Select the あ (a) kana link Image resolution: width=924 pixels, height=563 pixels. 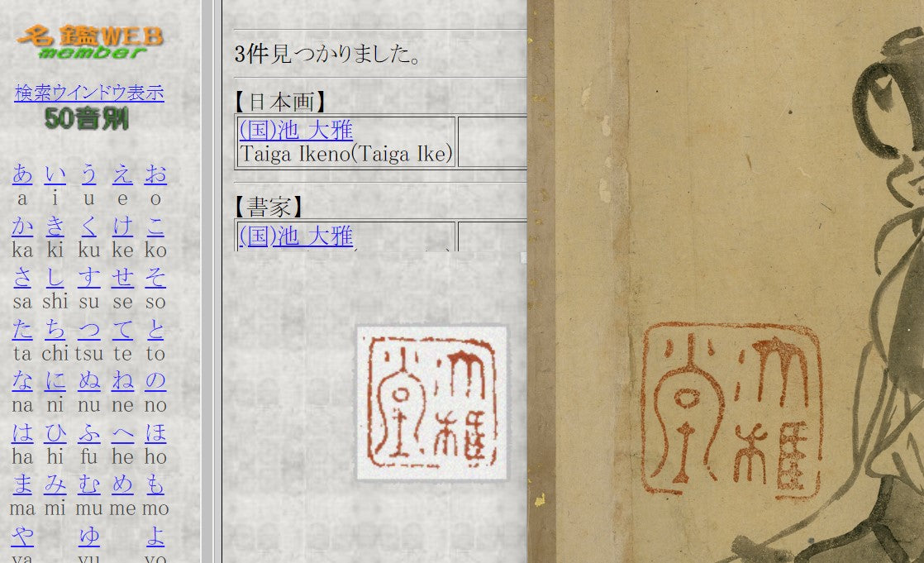coord(22,174)
